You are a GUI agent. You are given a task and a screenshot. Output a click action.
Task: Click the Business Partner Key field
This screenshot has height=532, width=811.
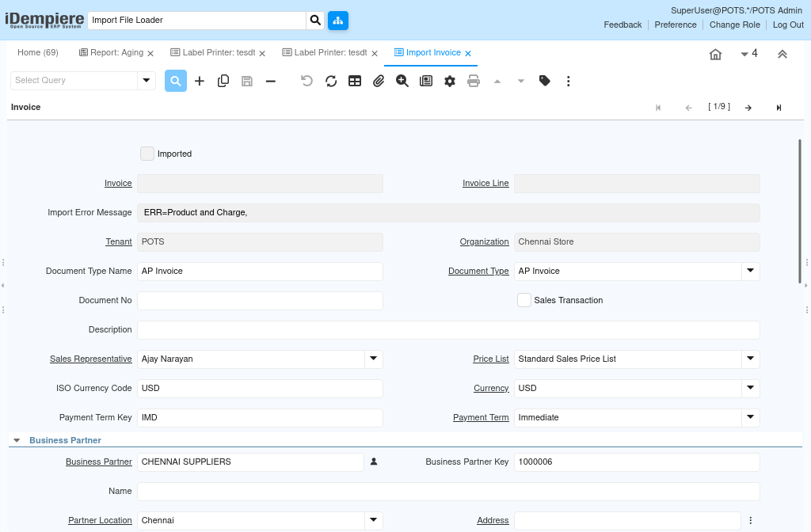(x=637, y=462)
